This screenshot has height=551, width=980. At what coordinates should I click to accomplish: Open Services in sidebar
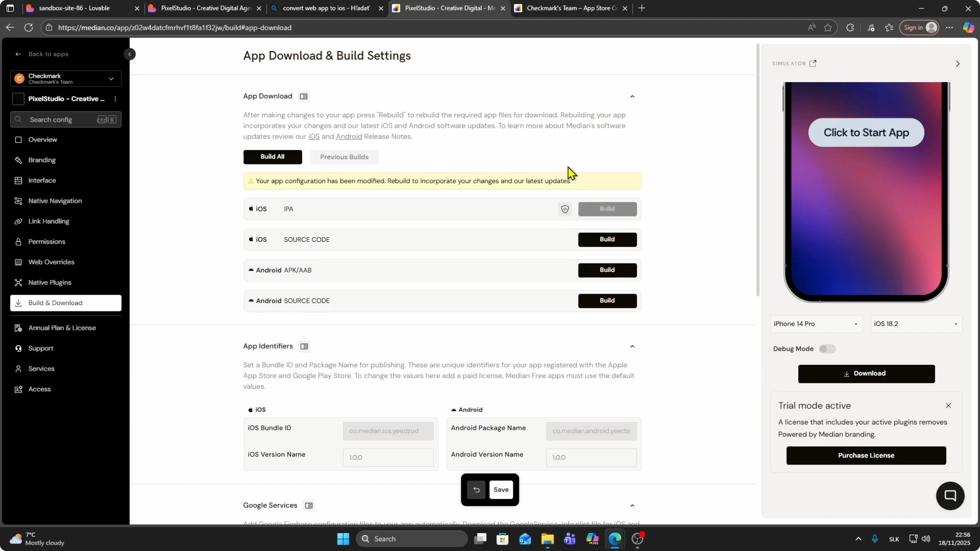[x=66, y=369]
